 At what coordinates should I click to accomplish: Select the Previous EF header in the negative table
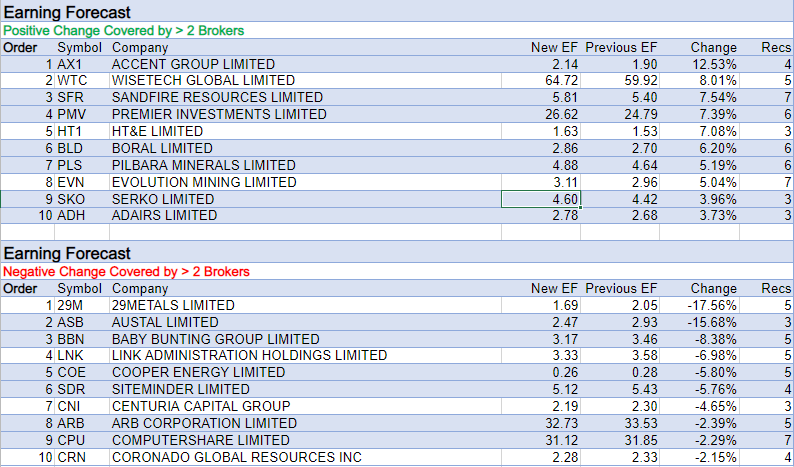(621, 288)
